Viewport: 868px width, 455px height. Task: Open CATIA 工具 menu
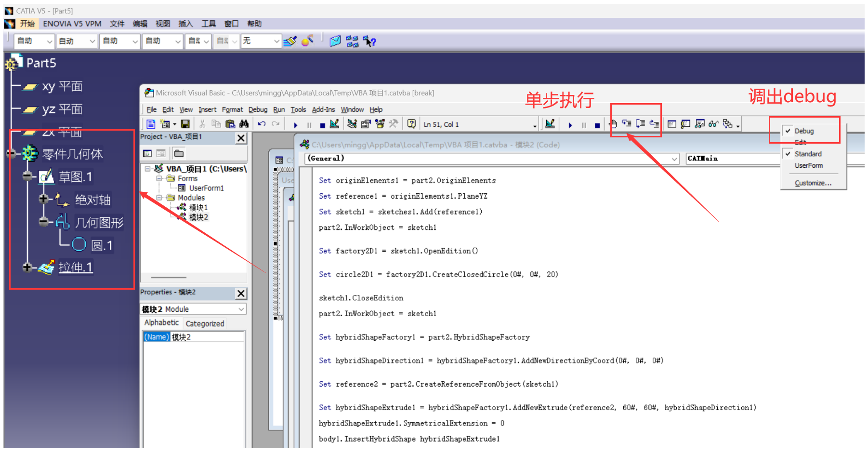tap(209, 24)
